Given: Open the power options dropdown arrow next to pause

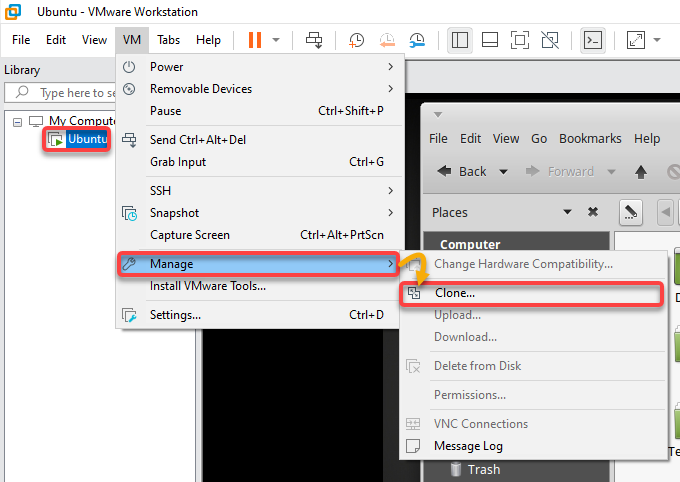Looking at the screenshot, I should [x=276, y=40].
